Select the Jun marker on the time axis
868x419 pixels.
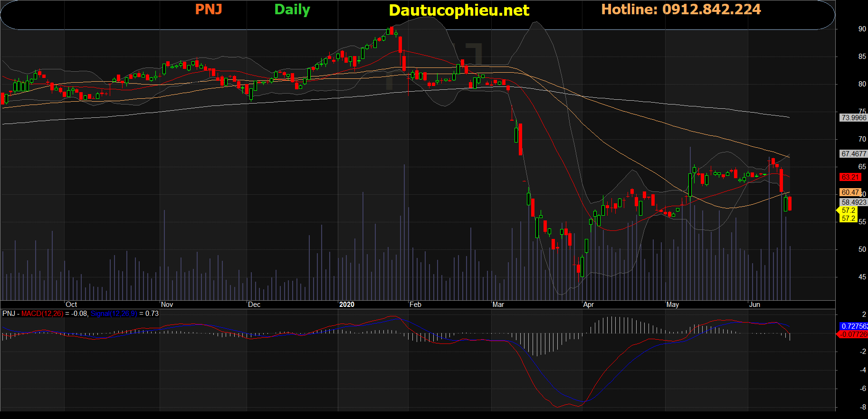[754, 305]
